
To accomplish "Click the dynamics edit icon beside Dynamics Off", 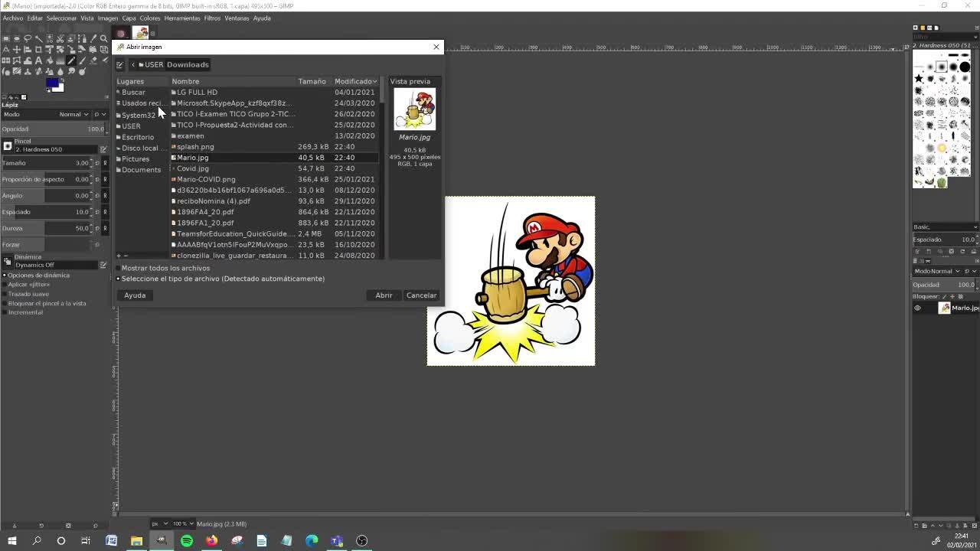I will (103, 265).
